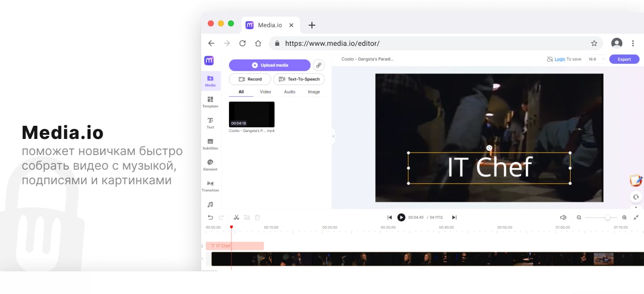Open the Template panel in sidebar
The image size is (644, 294).
[210, 102]
